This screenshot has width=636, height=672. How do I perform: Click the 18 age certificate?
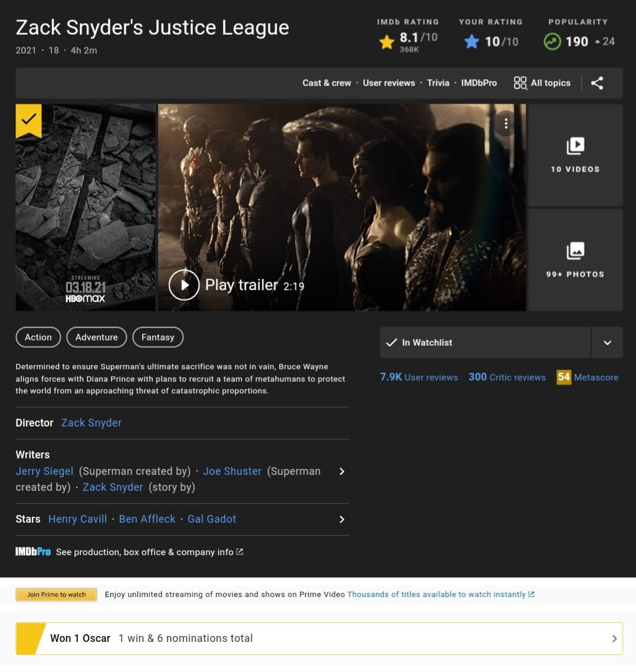click(x=54, y=51)
